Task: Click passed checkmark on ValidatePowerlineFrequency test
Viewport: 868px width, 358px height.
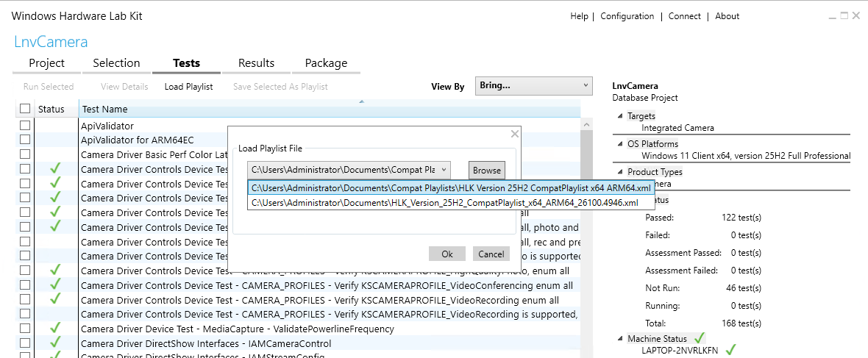Action: click(55, 328)
